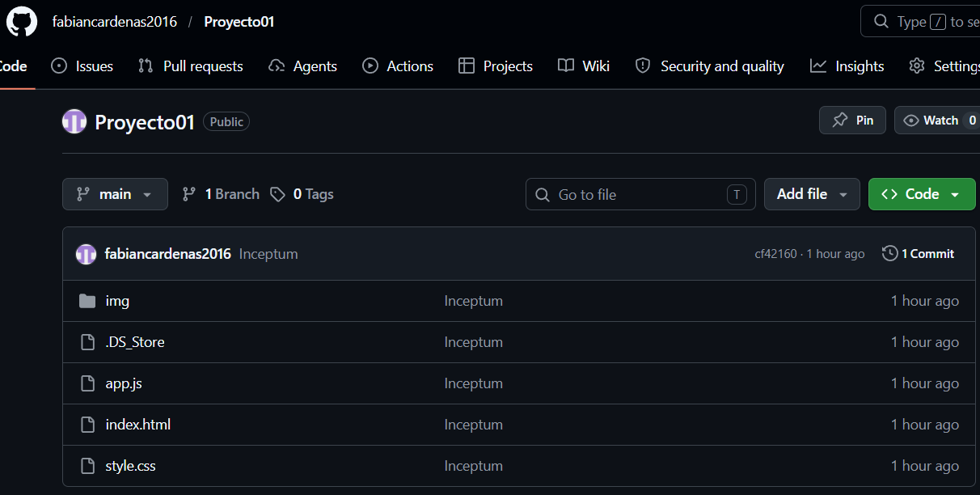
Task: Open fabiancardenas2016 commit author link
Action: tap(168, 254)
